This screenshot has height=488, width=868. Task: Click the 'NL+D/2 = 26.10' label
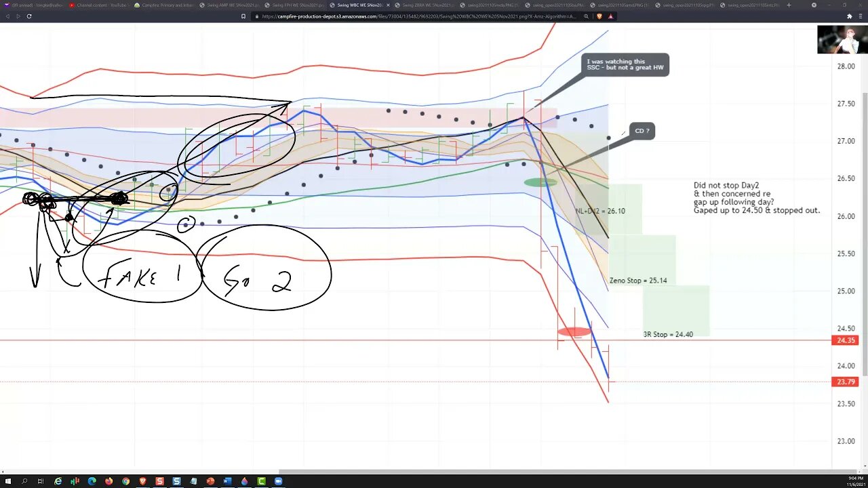click(600, 211)
